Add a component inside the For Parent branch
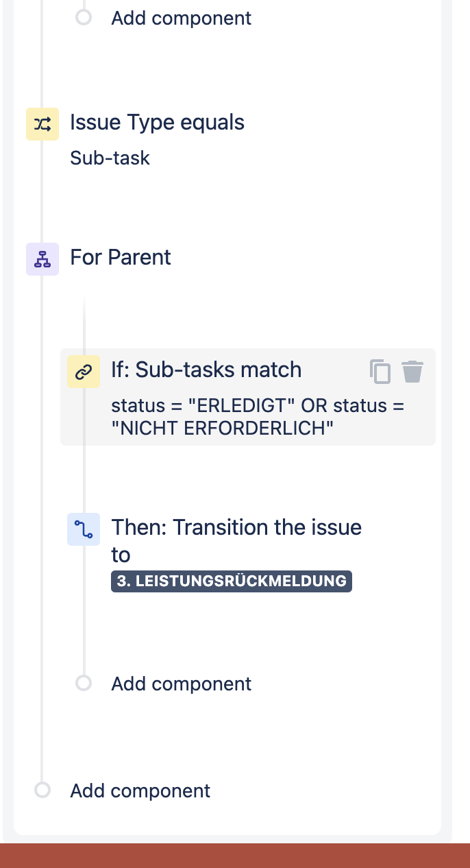This screenshot has height=868, width=470. point(181,683)
